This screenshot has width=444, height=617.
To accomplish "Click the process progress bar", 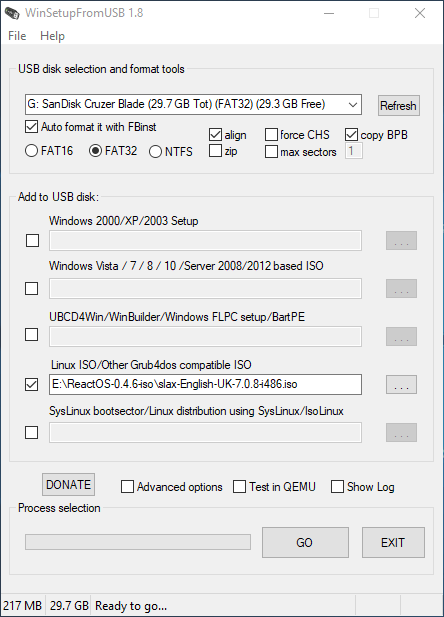I will 138,542.
